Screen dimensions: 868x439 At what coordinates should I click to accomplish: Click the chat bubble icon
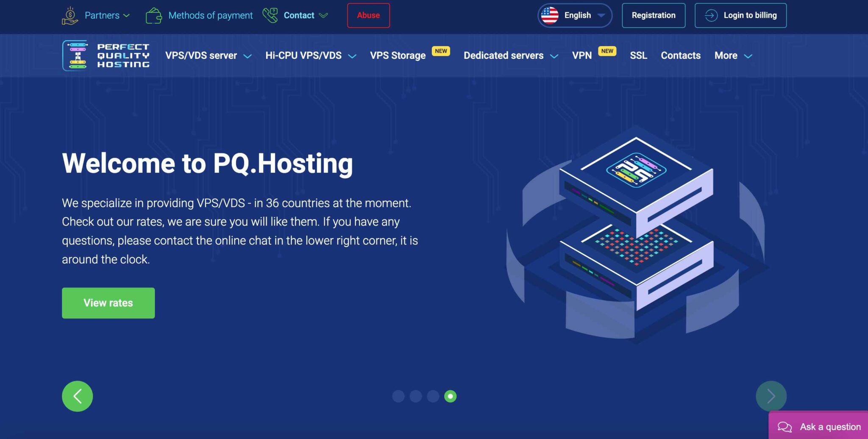(x=785, y=427)
